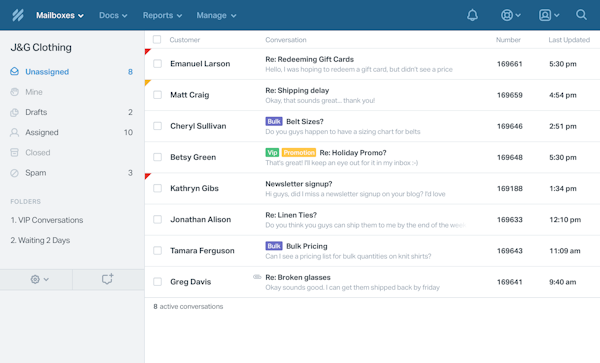
Task: Click the Drafts icon in sidebar
Action: [15, 112]
